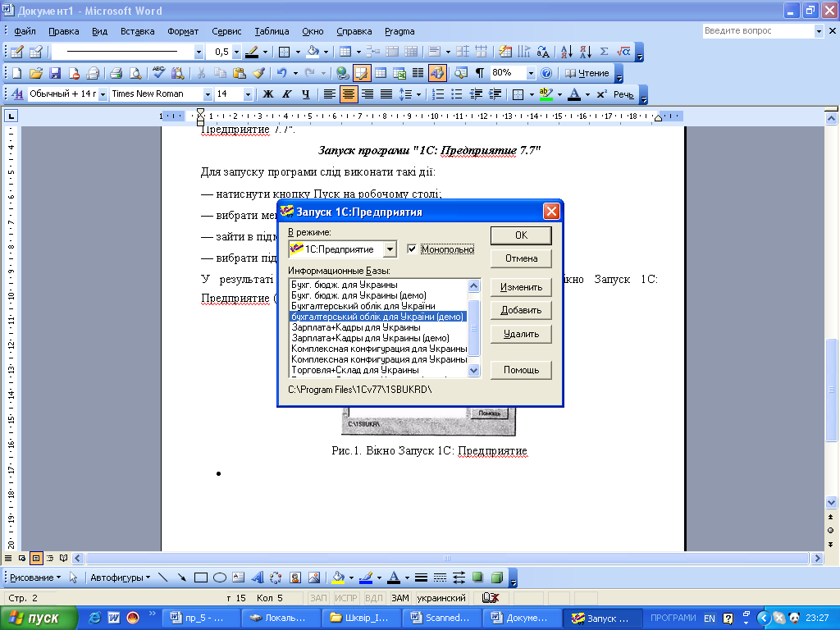Open the Правка menu

click(x=64, y=31)
